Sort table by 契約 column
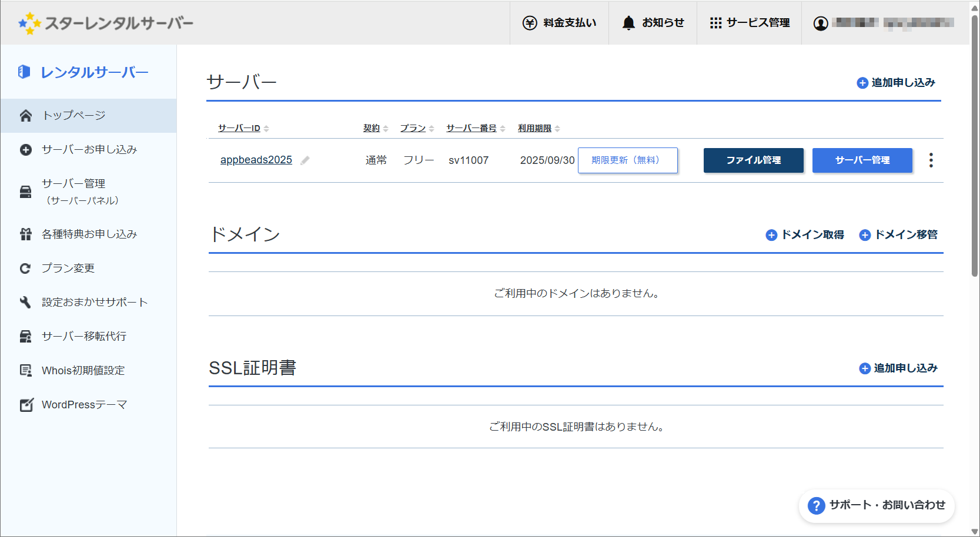The width and height of the screenshot is (980, 537). 376,128
